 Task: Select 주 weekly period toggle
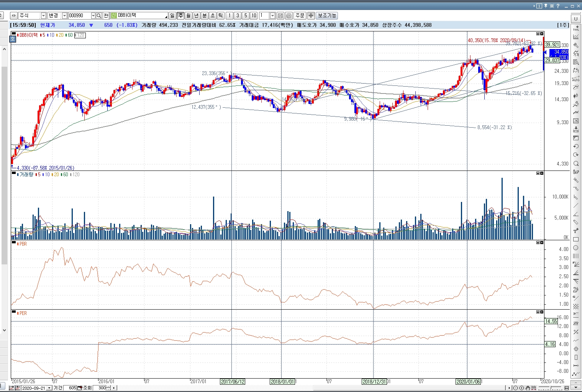click(180, 16)
